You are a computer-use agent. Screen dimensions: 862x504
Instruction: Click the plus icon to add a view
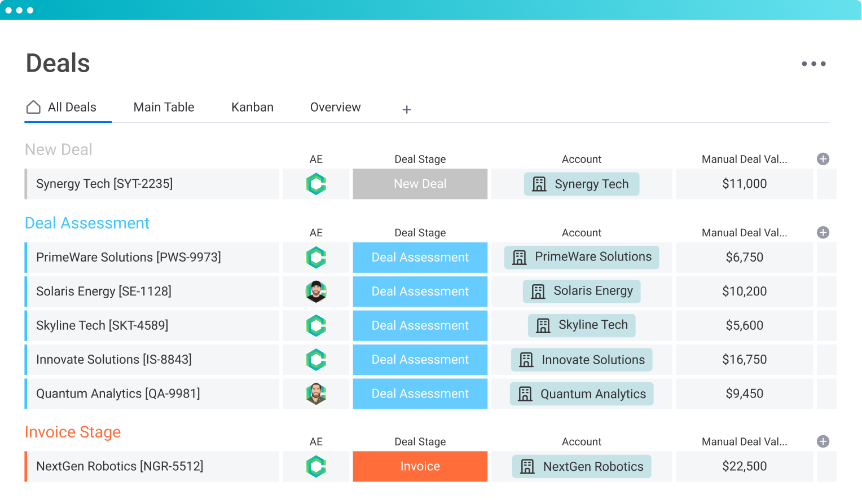[x=407, y=109]
